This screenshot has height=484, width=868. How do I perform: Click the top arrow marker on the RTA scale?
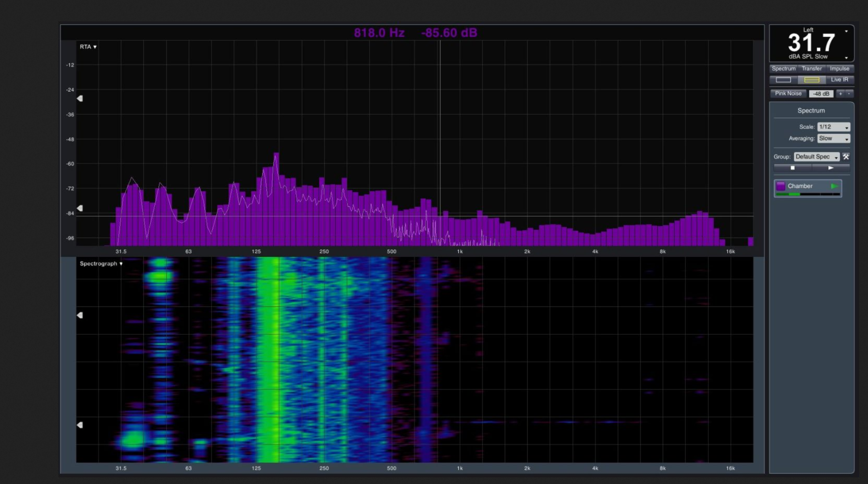tap(80, 98)
